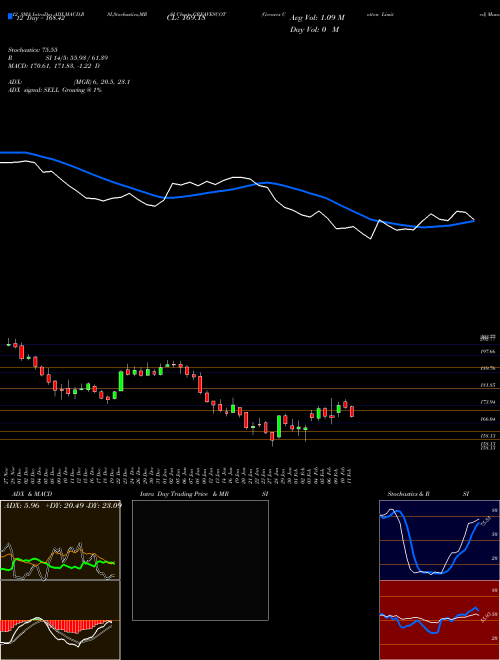
Task: Click the blue 12 Day SMA legend square
Action: [11, 16]
